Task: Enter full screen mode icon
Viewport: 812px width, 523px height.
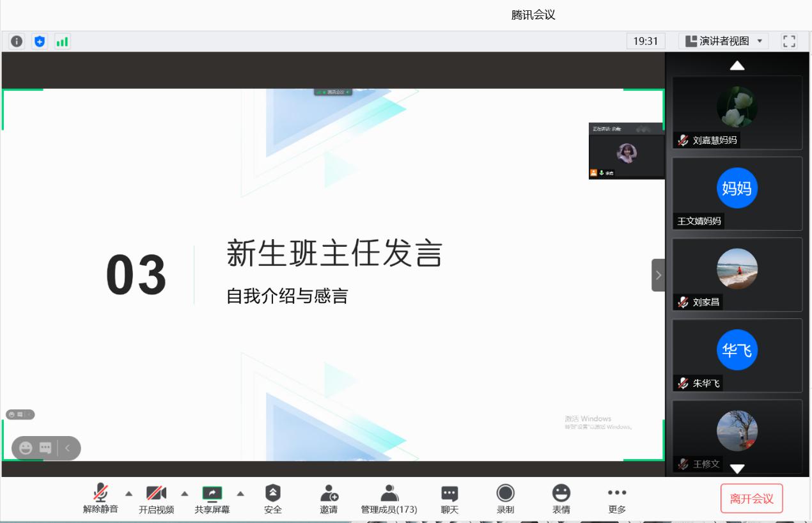Action: [789, 42]
